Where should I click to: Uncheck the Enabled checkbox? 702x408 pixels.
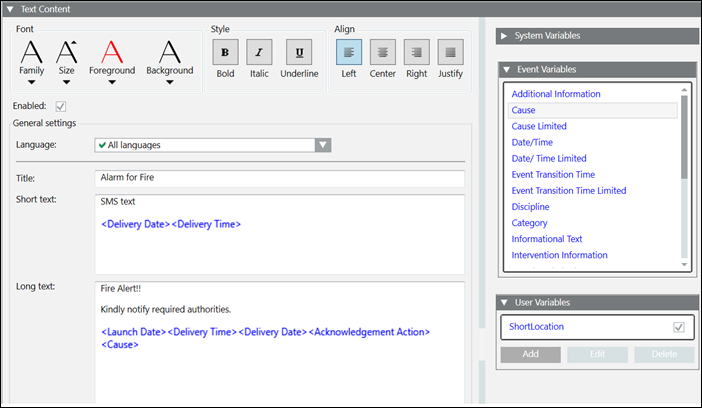point(61,106)
